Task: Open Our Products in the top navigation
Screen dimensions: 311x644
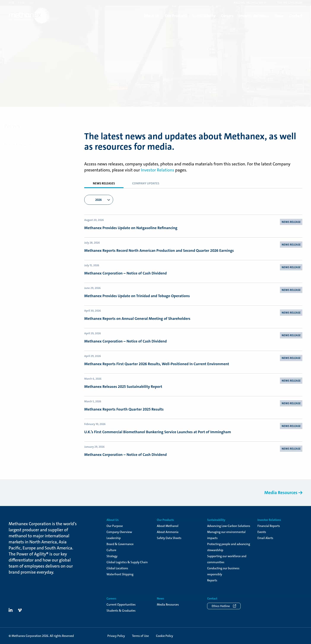Action: click(176, 16)
